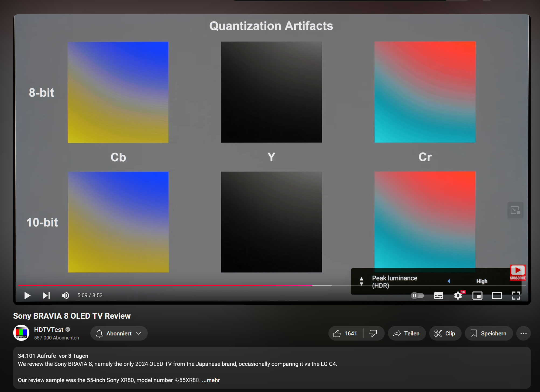Expand description with ...mehr
The image size is (540, 392).
[x=211, y=380]
